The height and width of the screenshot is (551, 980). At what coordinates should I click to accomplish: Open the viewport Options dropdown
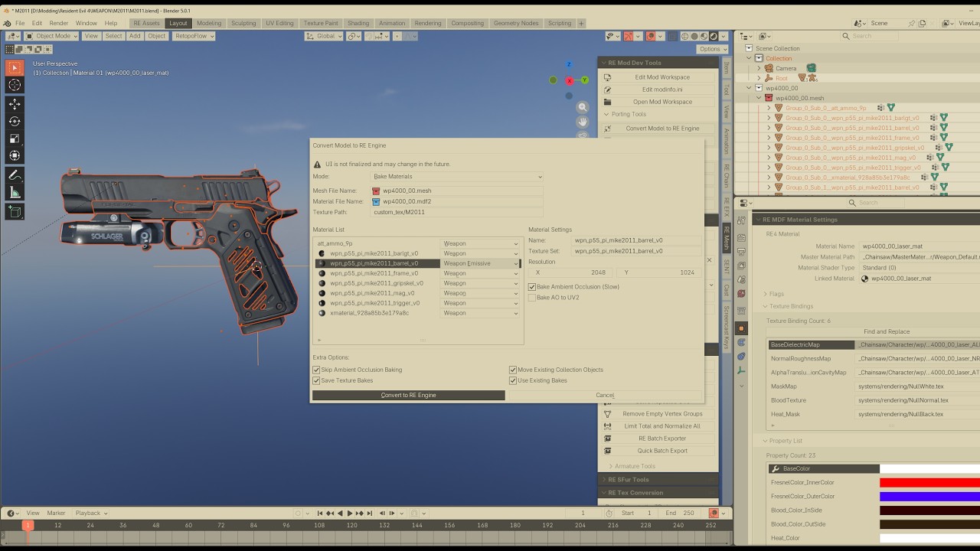tap(713, 49)
